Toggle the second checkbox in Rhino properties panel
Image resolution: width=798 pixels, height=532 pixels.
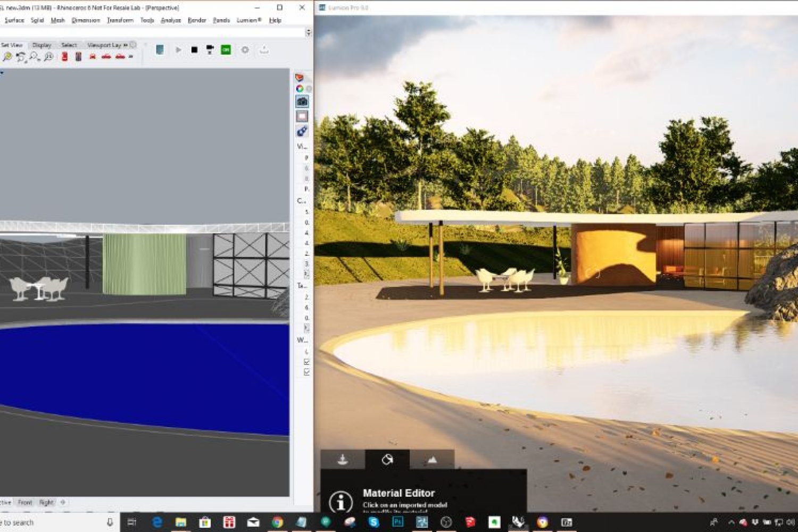[x=306, y=372]
